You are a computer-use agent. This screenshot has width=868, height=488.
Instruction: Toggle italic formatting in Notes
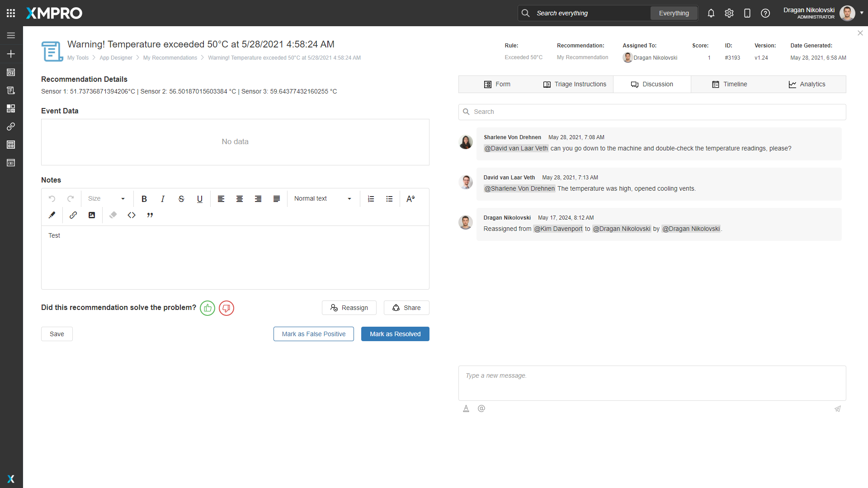click(163, 199)
